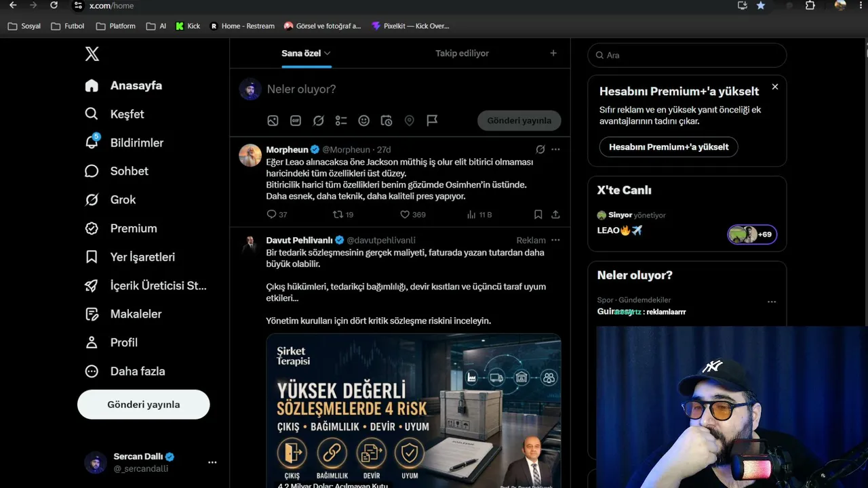Open Grok from the sidebar
This screenshot has height=488, width=868.
coord(110,199)
